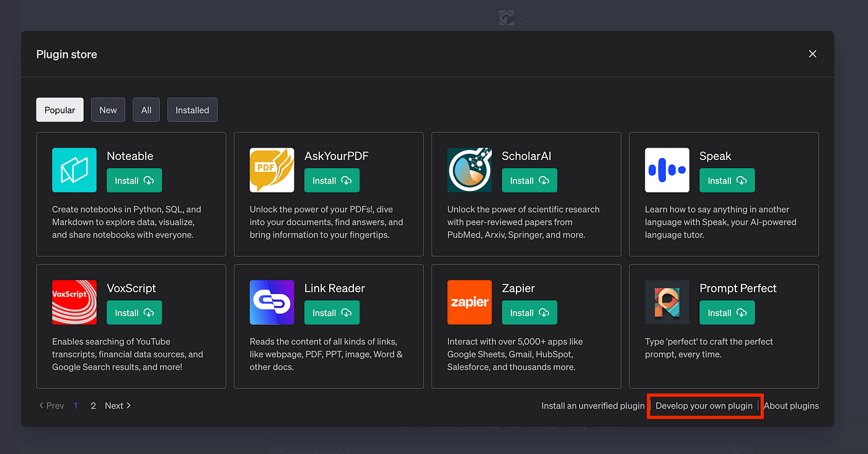Click the AskYourPDF plugin logo

pyautogui.click(x=272, y=170)
